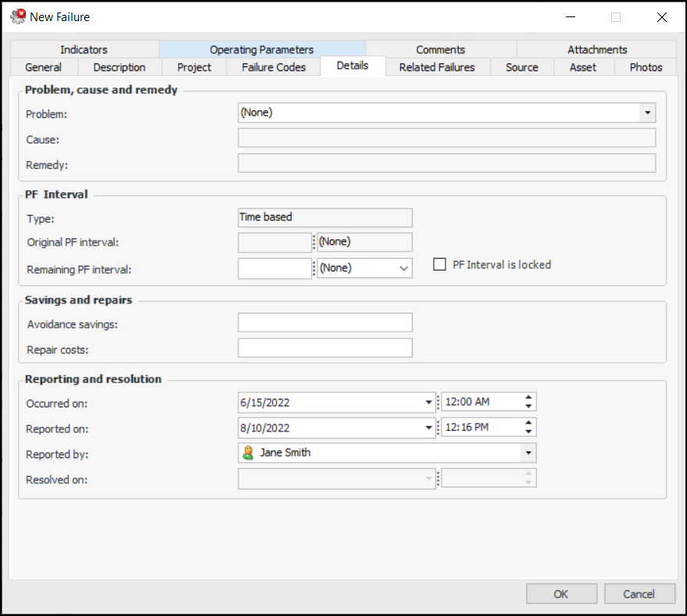Switch to the Photos tab
The height and width of the screenshot is (616, 687).
click(646, 67)
